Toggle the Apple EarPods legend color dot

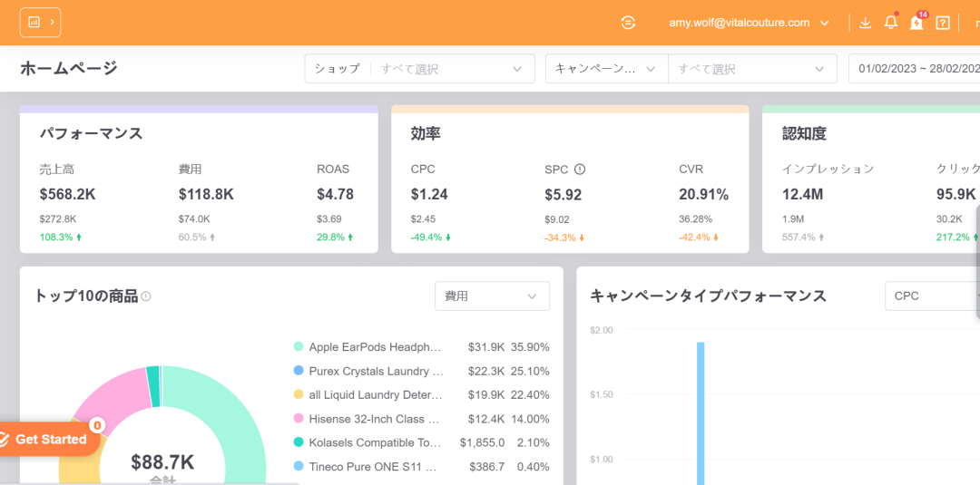coord(299,346)
